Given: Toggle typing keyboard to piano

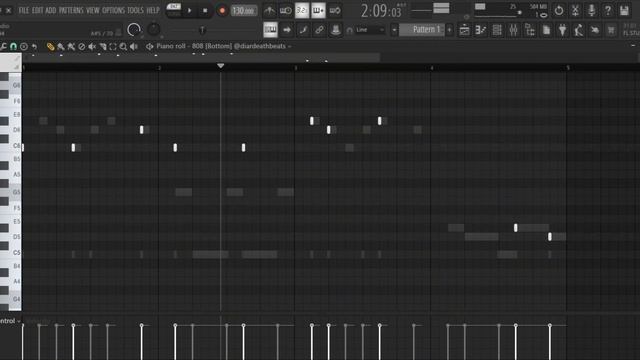Looking at the screenshot, I should point(270,30).
